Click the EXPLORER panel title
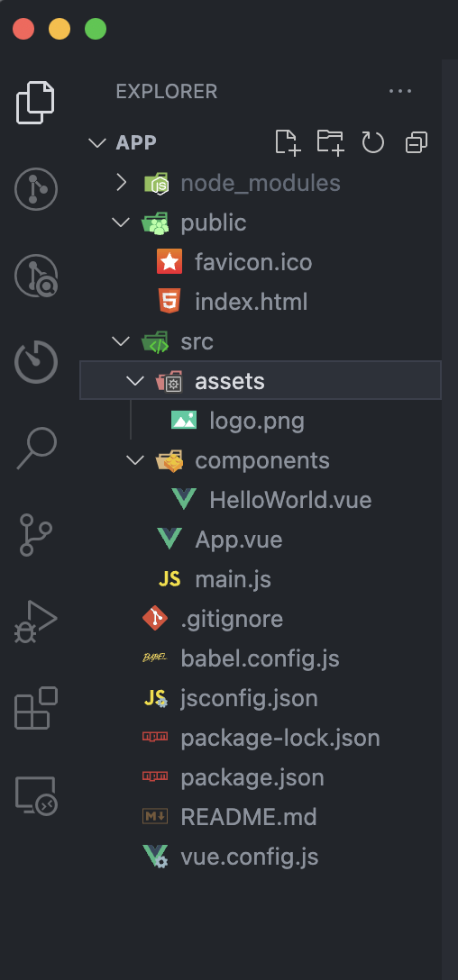 point(167,91)
